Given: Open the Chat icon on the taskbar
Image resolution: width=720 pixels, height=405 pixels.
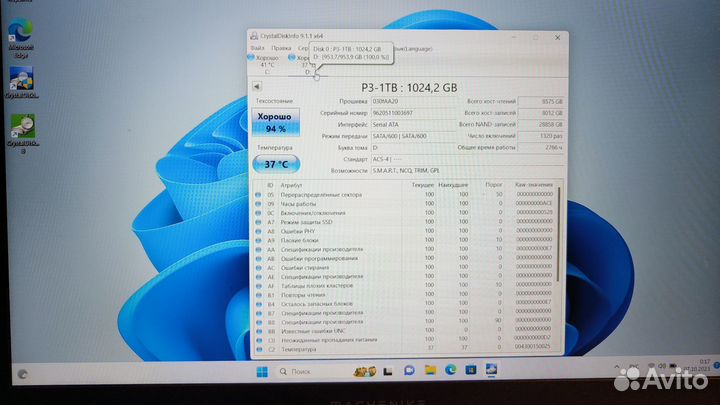Looking at the screenshot, I should click(x=409, y=371).
